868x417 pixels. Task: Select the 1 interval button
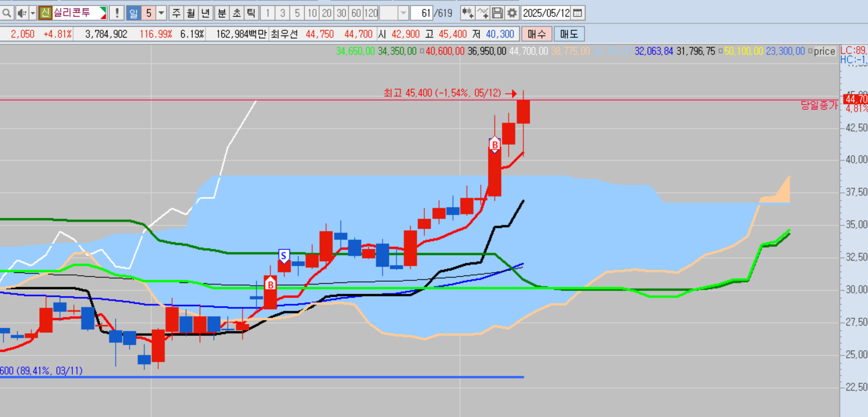pos(268,13)
